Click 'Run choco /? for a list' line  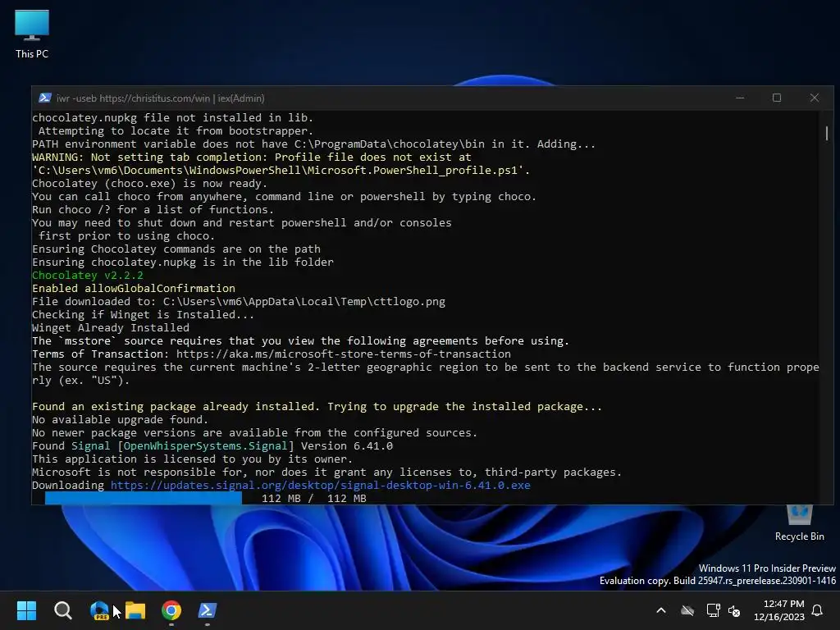[153, 209]
